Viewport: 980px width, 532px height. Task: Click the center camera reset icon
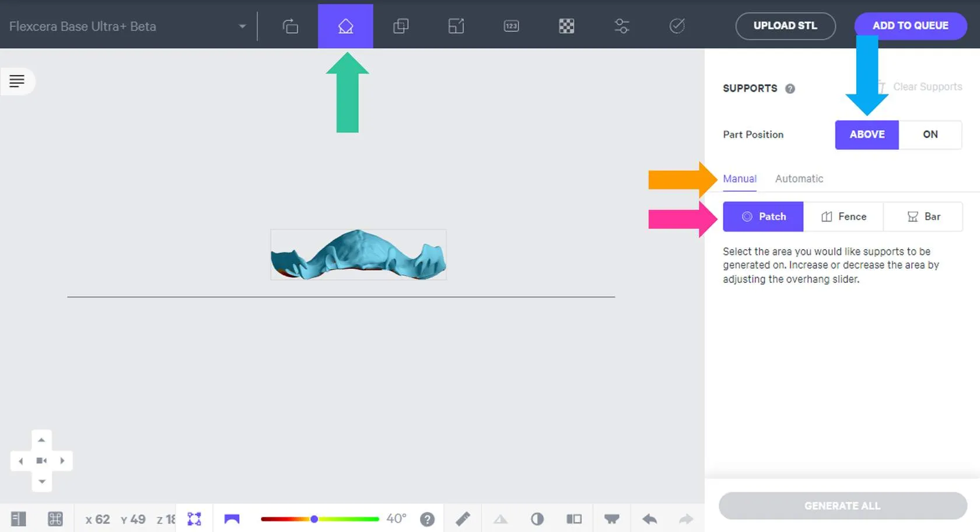(x=41, y=461)
